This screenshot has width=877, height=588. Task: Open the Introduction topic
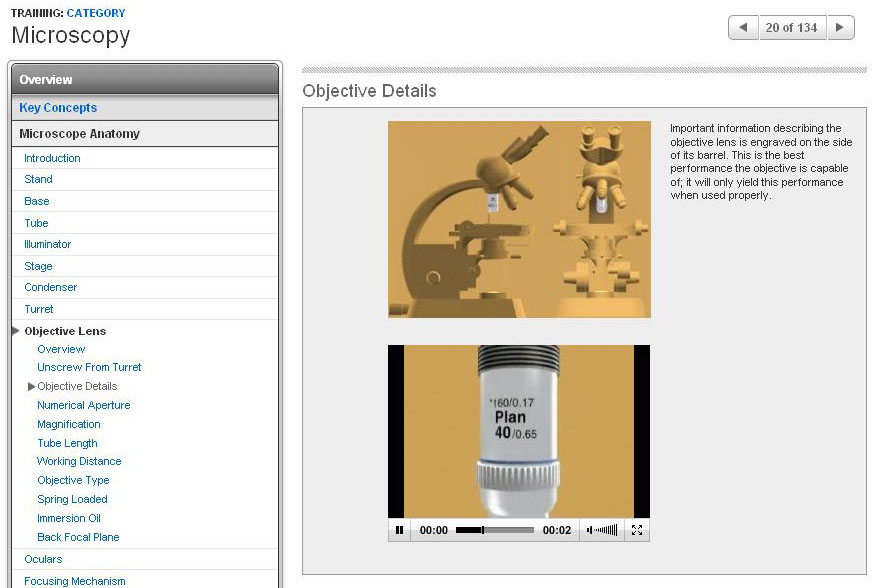pos(51,158)
